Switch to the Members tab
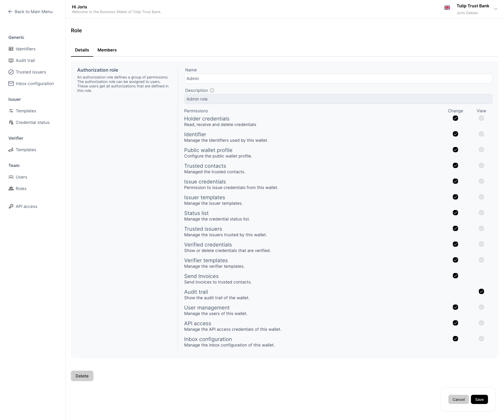Viewport: 504px width, 420px height. tap(107, 50)
